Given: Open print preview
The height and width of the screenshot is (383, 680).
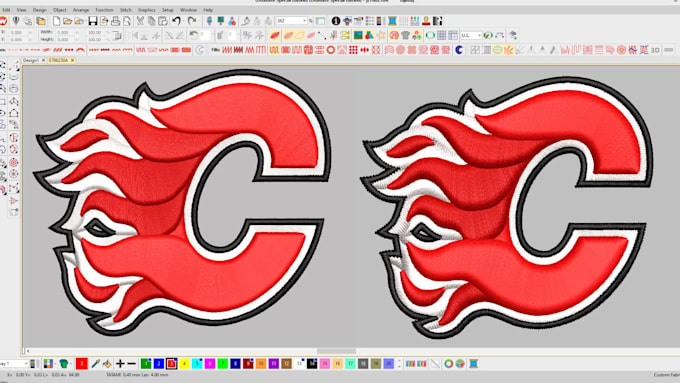Looking at the screenshot, I should click(x=127, y=21).
